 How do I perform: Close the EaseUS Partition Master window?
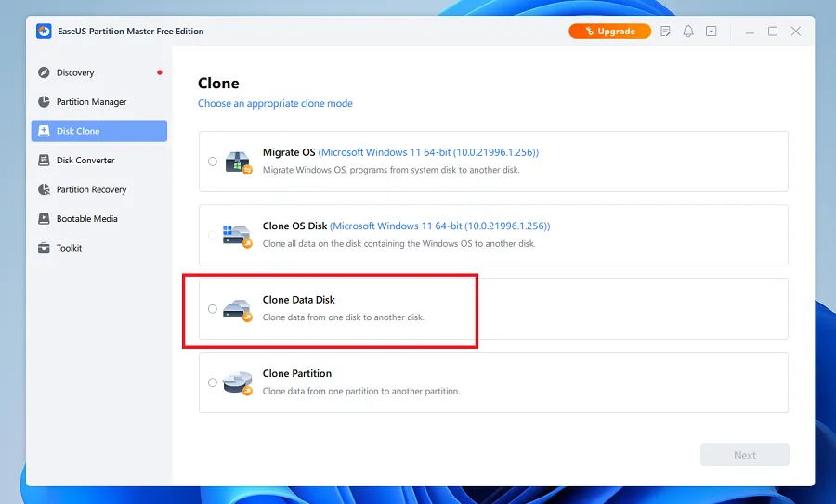pyautogui.click(x=795, y=32)
